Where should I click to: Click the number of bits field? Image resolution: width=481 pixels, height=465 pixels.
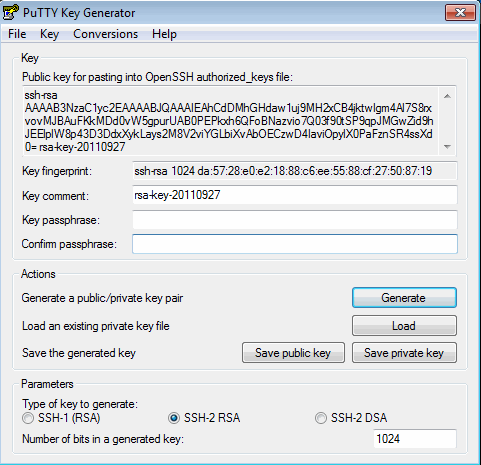[x=415, y=439]
